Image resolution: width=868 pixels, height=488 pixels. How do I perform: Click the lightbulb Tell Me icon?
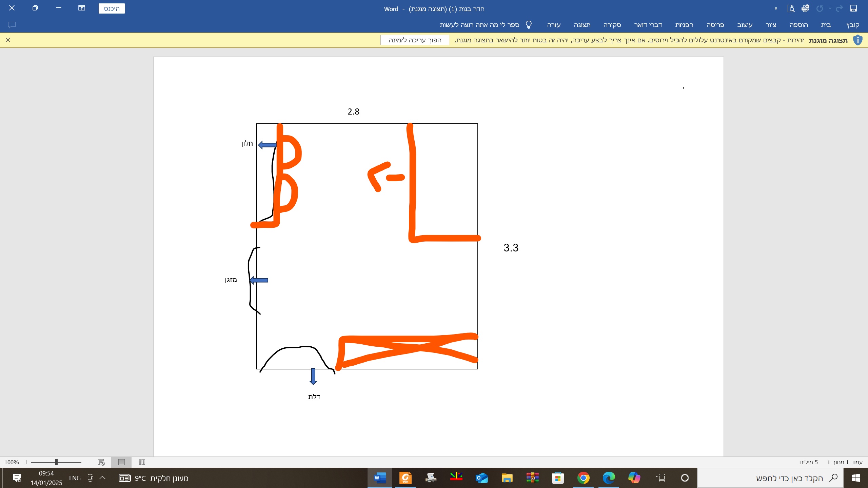(529, 25)
